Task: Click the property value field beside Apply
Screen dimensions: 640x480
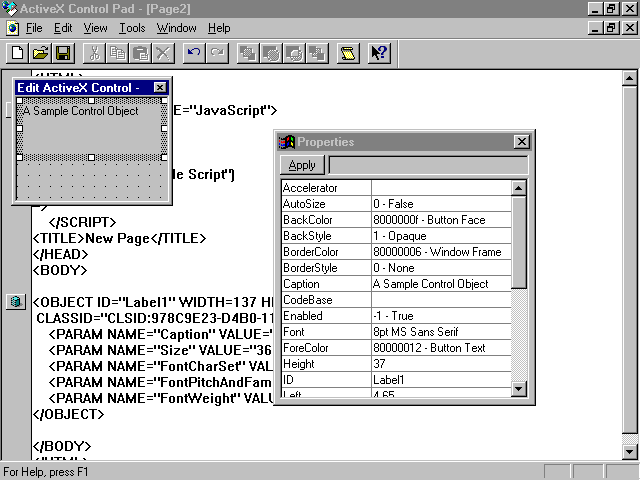Action: (427, 165)
